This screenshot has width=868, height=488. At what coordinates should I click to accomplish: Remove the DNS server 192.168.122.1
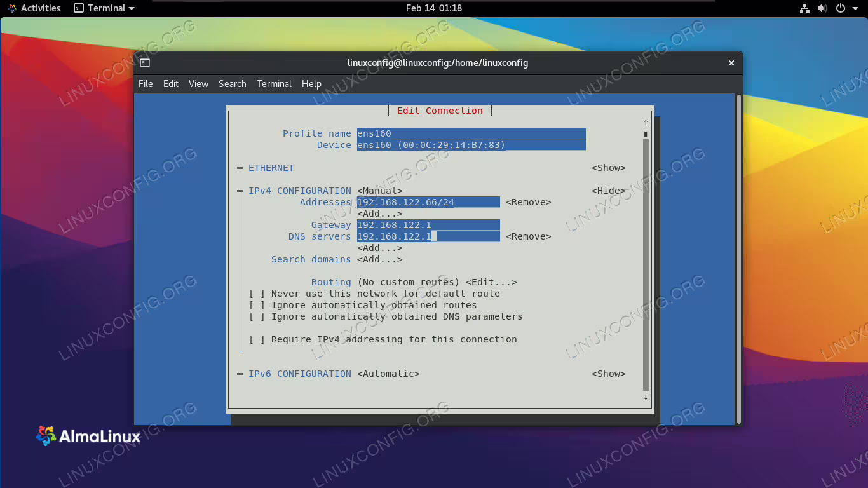(x=529, y=236)
